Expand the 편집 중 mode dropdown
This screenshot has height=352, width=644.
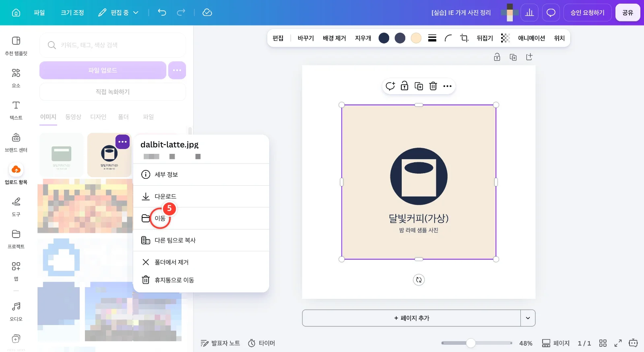click(x=118, y=12)
